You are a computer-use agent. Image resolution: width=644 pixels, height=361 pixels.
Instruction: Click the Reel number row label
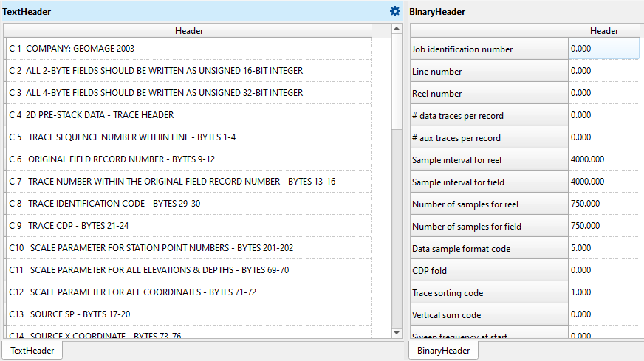point(488,94)
